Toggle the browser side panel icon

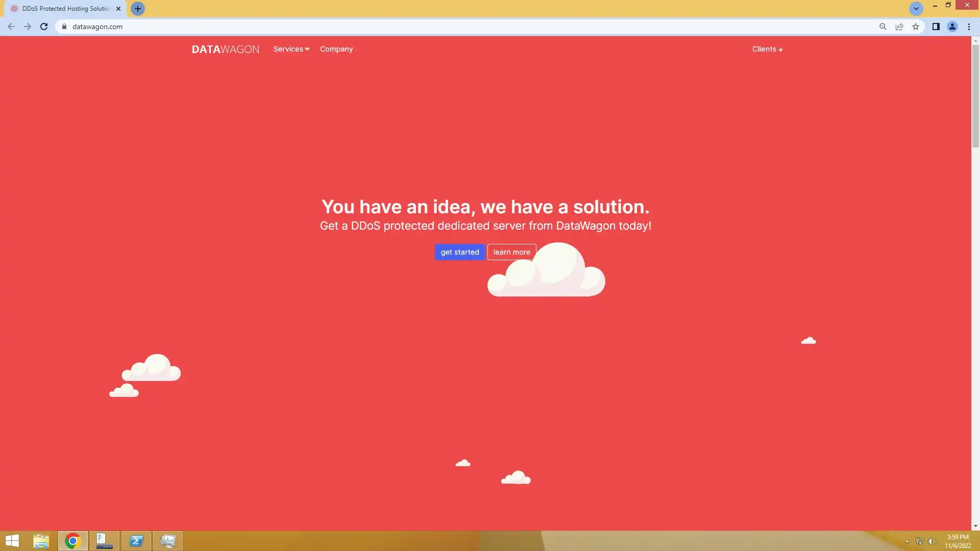point(936,27)
